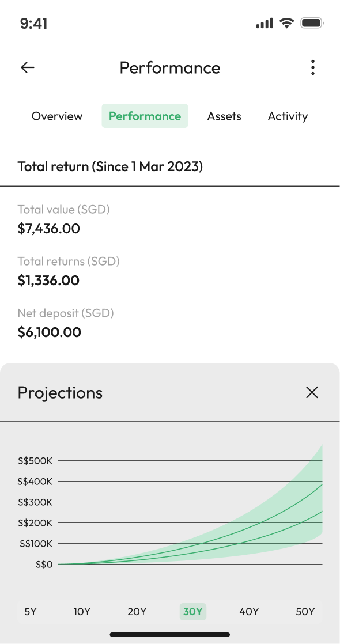
Task: Open the three-dot more options menu
Action: (313, 67)
